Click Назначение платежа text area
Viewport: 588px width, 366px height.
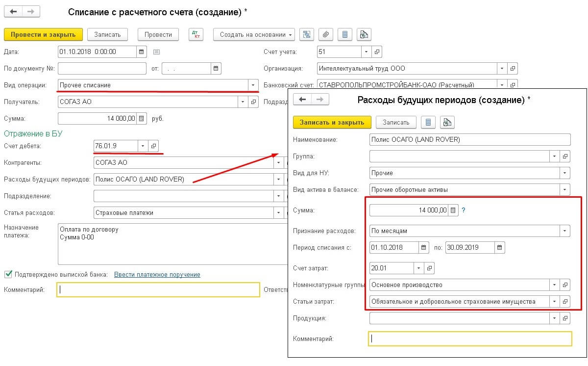point(172,244)
